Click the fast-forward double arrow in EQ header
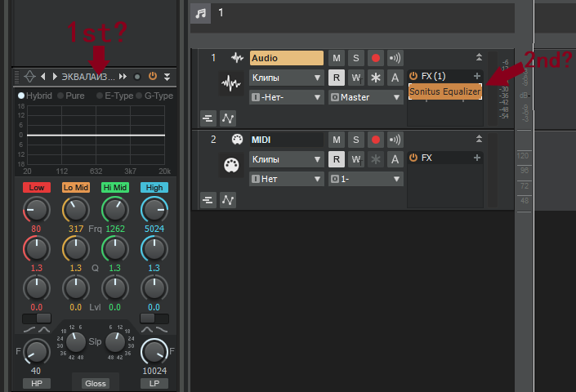Viewport: 576px width, 392px height. click(x=123, y=76)
